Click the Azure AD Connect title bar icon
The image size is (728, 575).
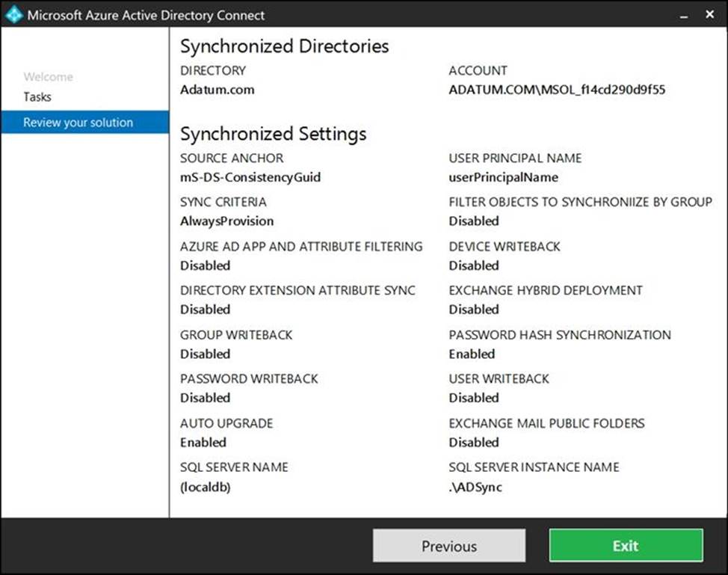click(x=13, y=14)
